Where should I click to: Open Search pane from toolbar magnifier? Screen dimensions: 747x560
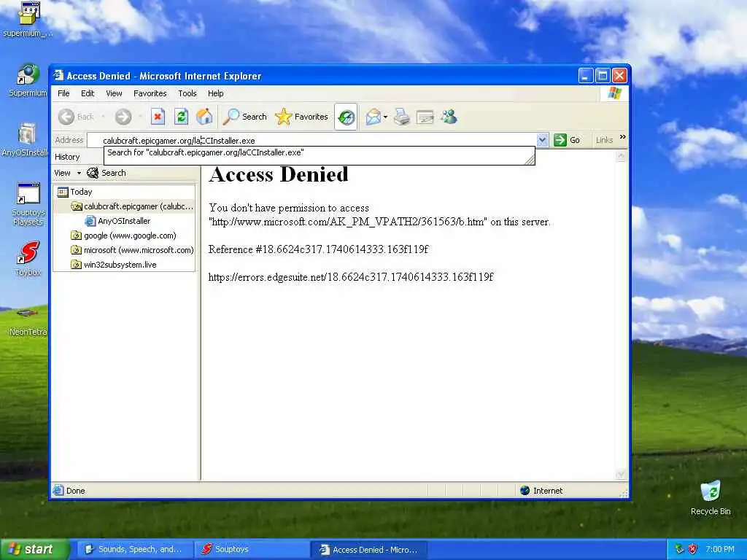point(245,117)
